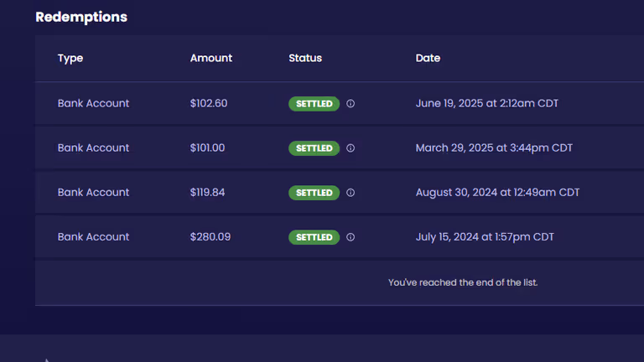Open info icon beside $102.60 settled status
644x362 pixels.
coord(351,103)
